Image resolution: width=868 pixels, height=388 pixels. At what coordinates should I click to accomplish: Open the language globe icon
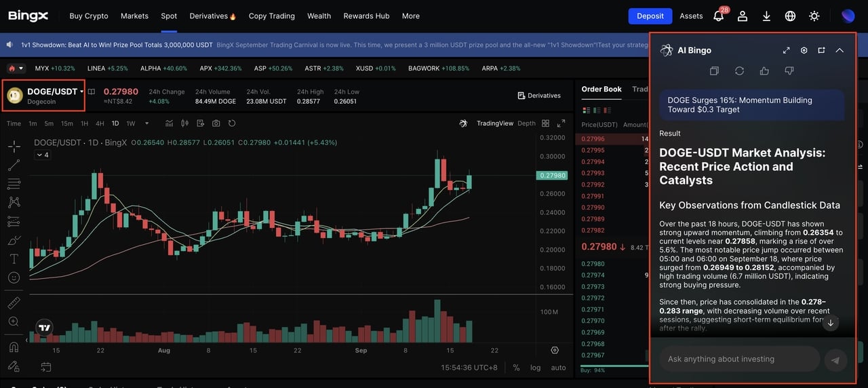click(x=790, y=16)
